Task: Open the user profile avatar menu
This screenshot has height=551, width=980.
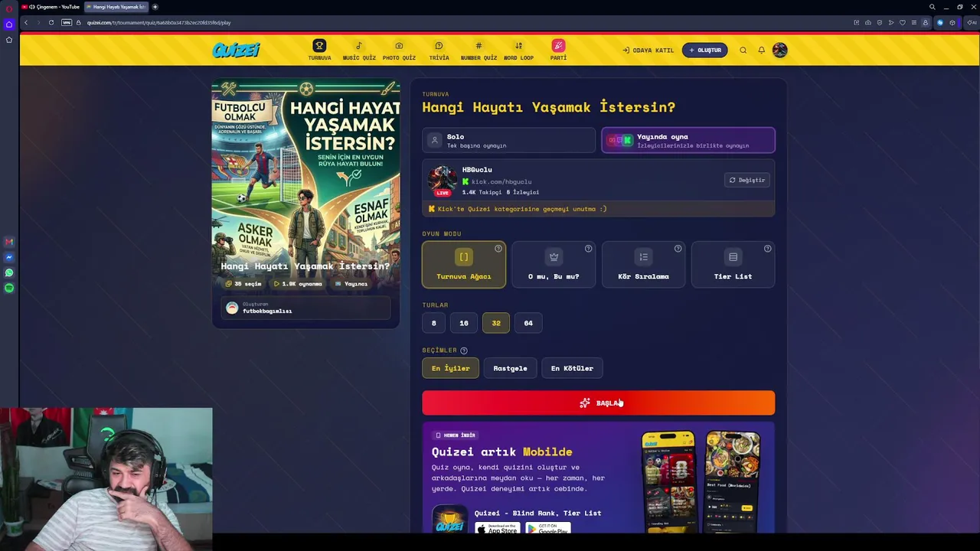Action: pyautogui.click(x=779, y=51)
